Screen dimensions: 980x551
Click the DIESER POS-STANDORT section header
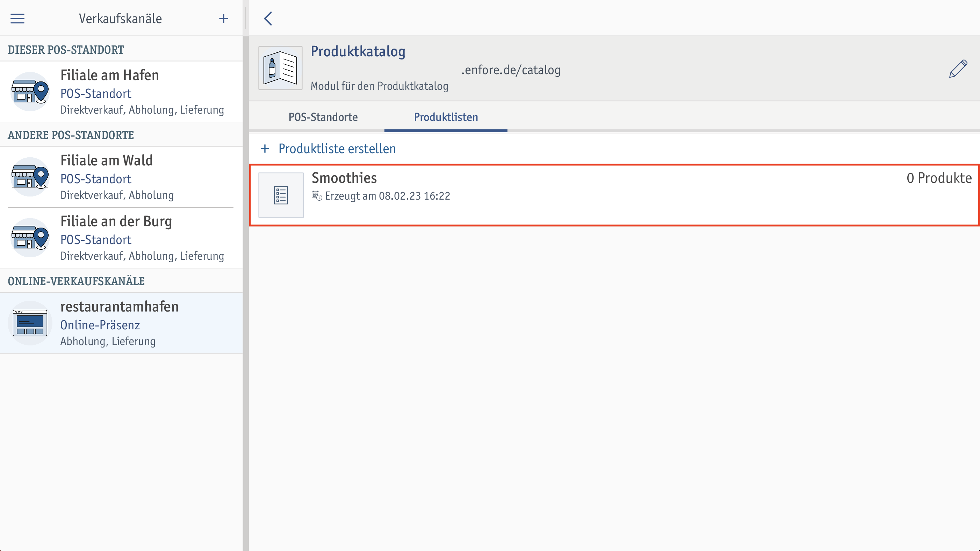tap(66, 50)
